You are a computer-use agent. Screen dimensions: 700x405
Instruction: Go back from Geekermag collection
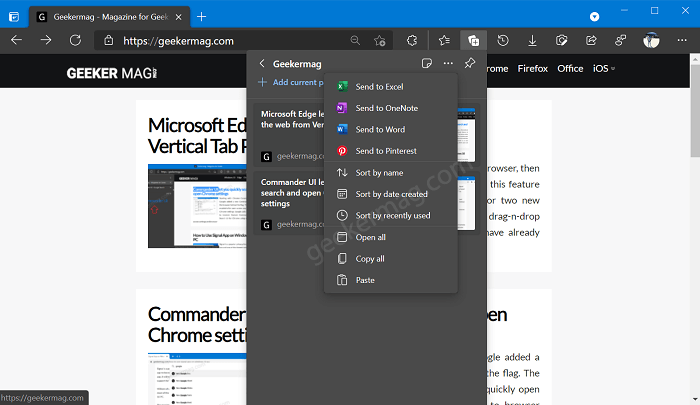click(262, 63)
